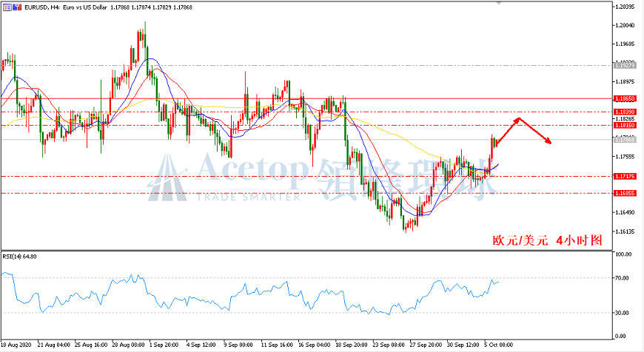Click the gray 1.19279 price tag
The image size is (644, 352).
(625, 65)
